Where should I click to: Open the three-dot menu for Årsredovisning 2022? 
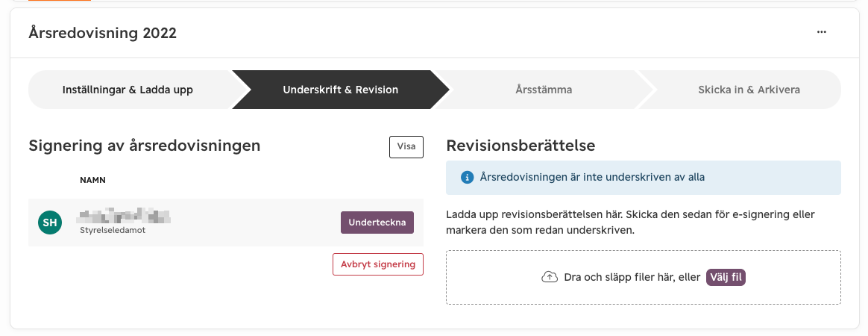tap(822, 32)
